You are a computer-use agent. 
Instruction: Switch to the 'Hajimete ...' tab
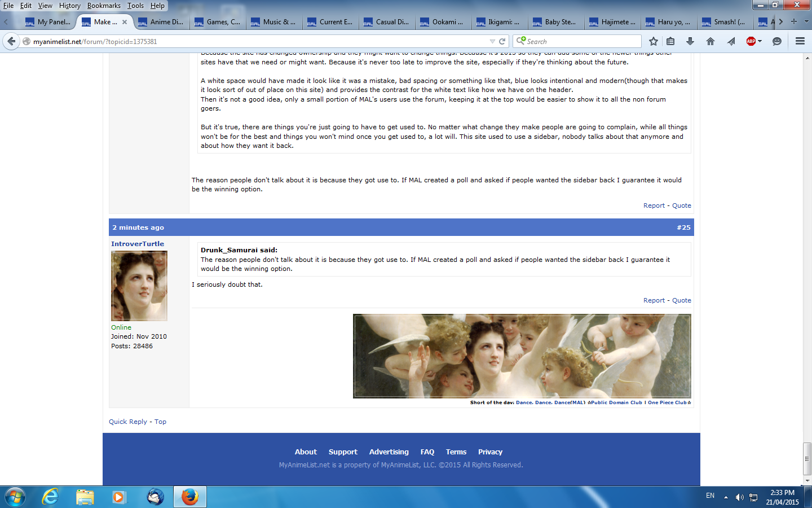tap(612, 22)
